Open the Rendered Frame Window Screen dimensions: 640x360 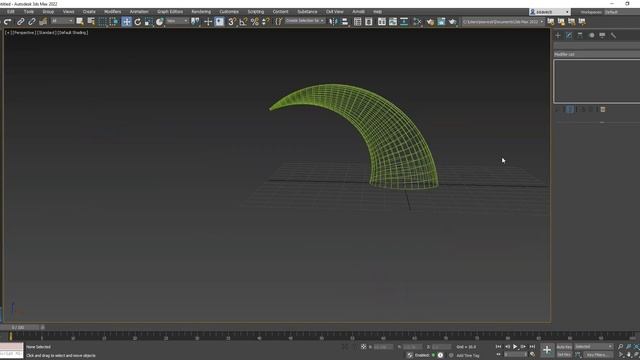(441, 22)
